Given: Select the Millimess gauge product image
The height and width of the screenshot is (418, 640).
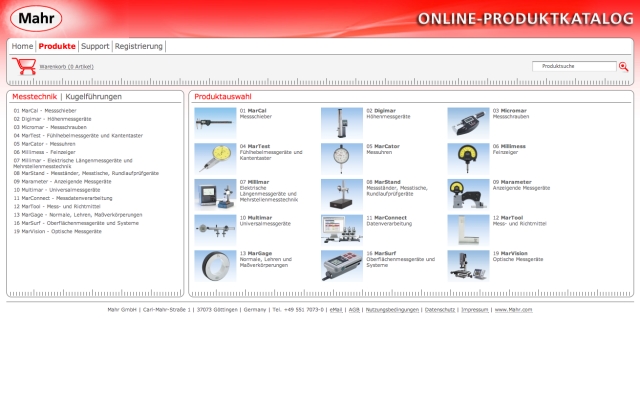Looking at the screenshot, I should click(468, 157).
